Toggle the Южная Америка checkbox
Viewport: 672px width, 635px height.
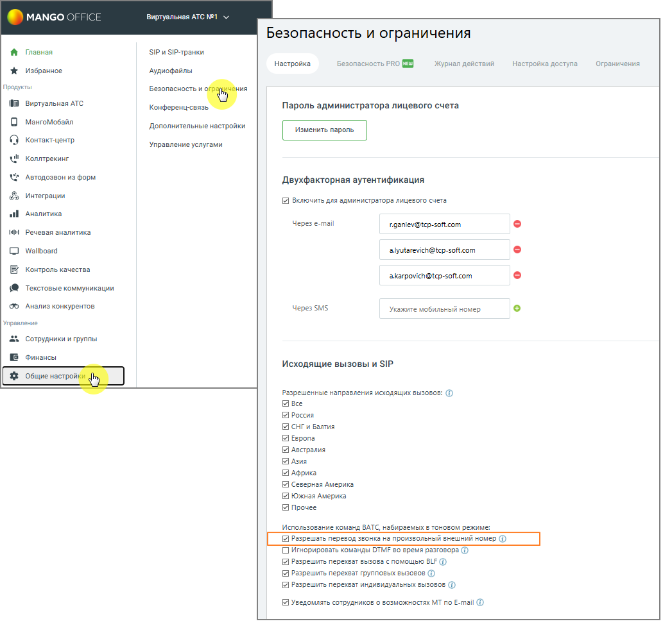(286, 496)
